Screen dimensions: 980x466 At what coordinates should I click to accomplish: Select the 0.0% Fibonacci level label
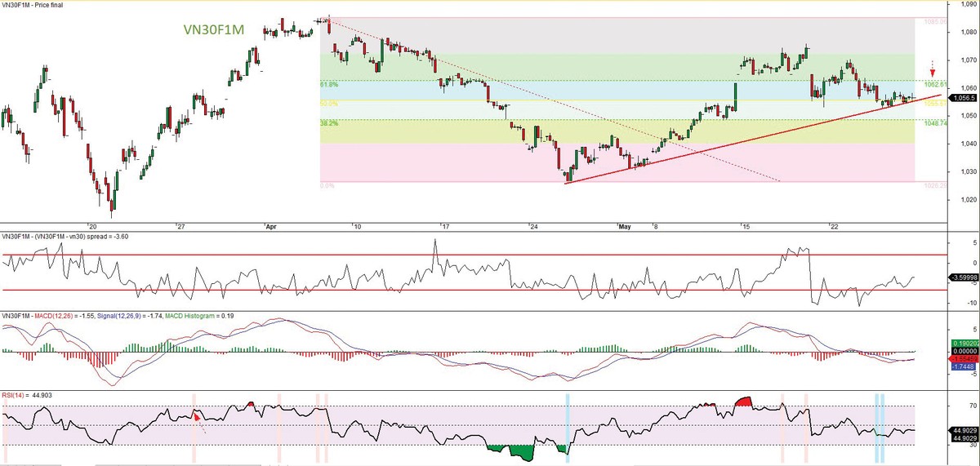(x=327, y=186)
